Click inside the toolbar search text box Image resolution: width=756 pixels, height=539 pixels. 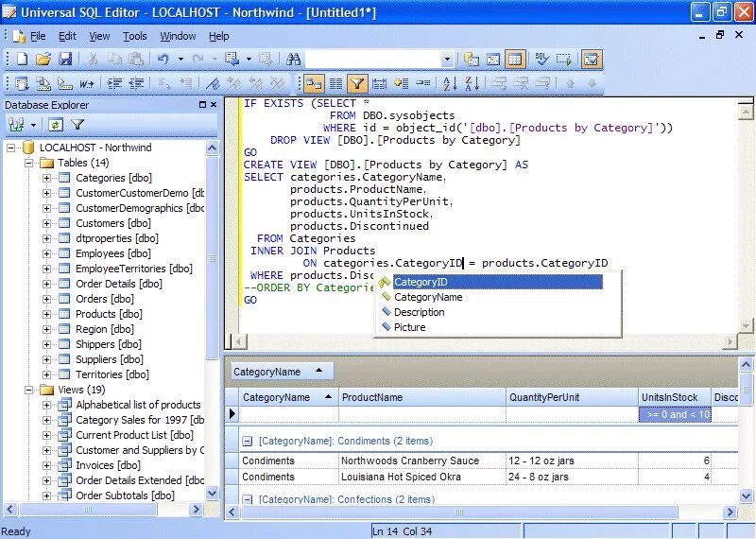point(373,60)
